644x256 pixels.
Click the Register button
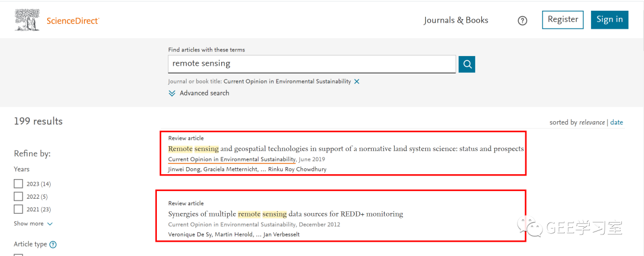click(x=562, y=20)
